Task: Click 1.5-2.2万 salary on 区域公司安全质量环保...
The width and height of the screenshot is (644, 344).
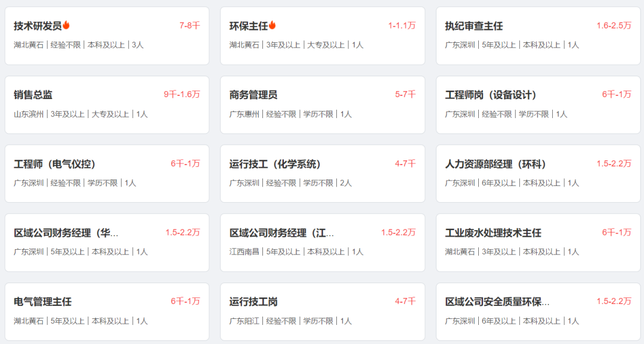Action: (x=614, y=301)
